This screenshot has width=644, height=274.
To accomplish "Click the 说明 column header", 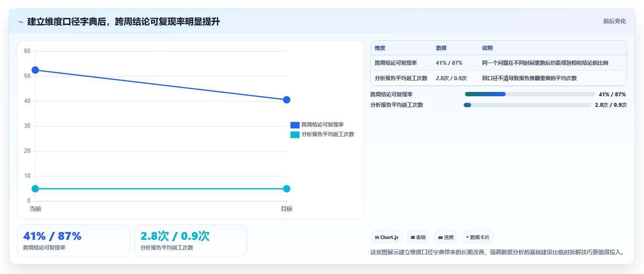I will [x=487, y=48].
